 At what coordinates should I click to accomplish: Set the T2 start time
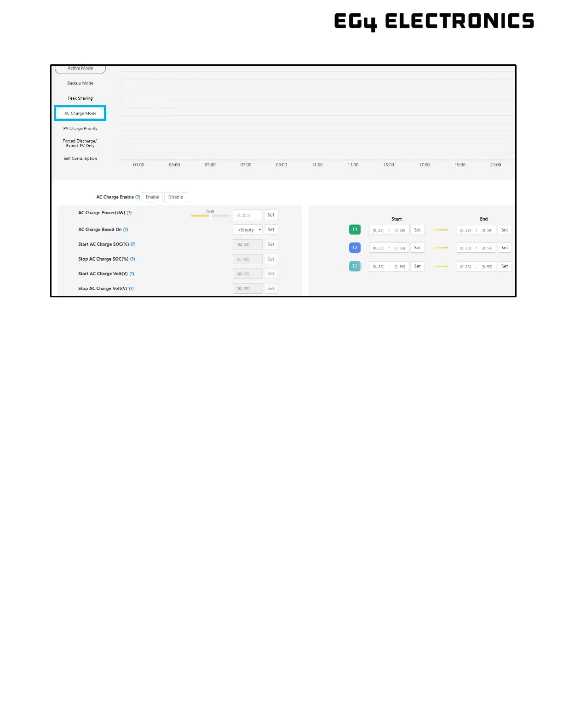click(x=417, y=248)
